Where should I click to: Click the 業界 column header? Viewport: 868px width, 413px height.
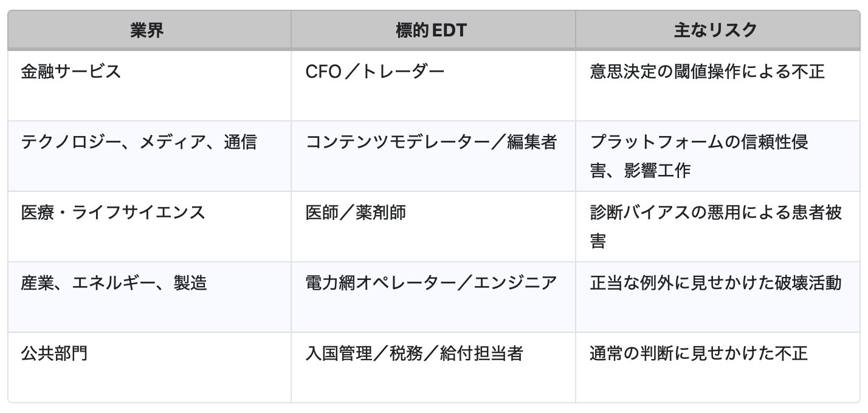coord(147,30)
